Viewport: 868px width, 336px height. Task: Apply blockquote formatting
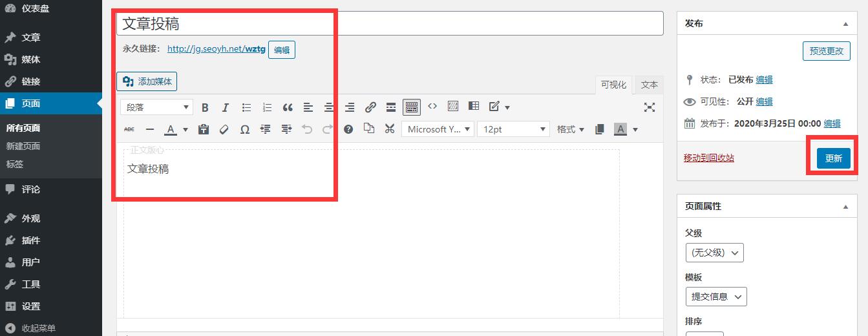[x=288, y=107]
